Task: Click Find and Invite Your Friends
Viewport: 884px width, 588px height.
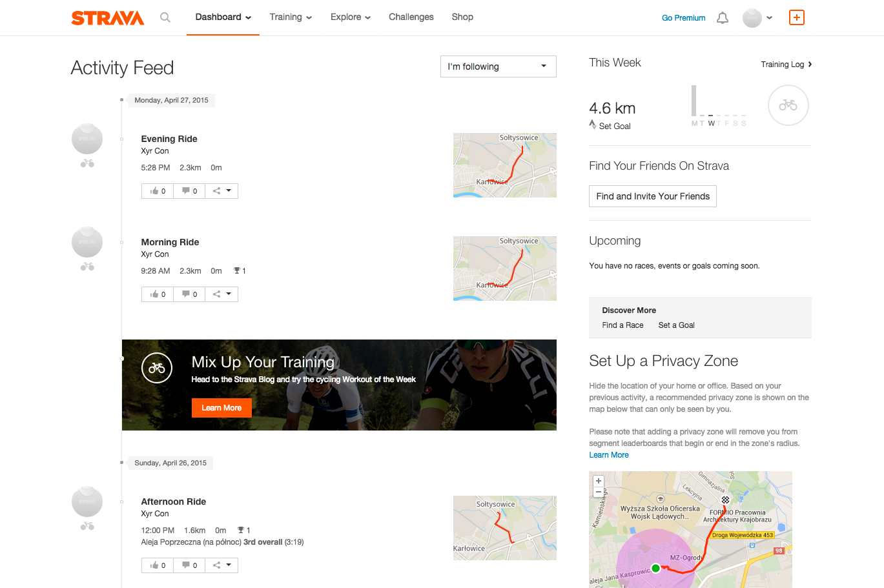Action: click(653, 196)
